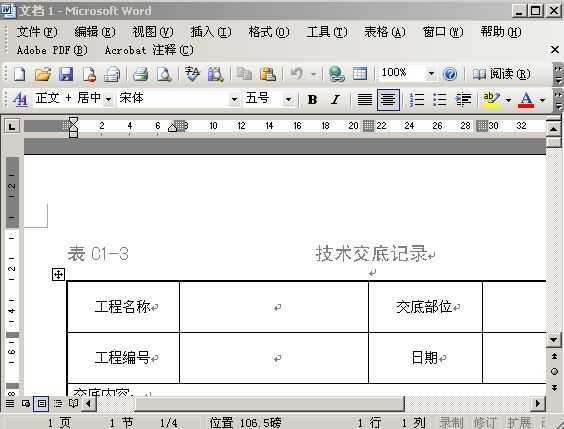Click the Undo arrow icon
The image size is (564, 429).
297,74
